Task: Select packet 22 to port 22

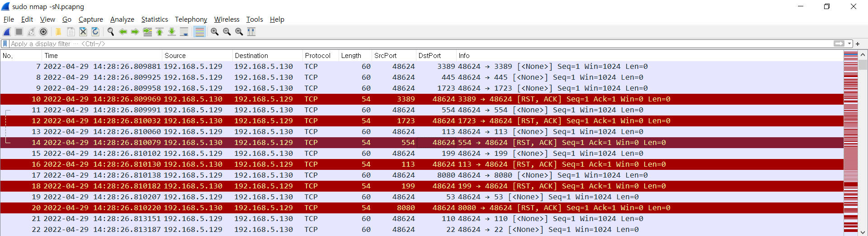Action: point(422,230)
